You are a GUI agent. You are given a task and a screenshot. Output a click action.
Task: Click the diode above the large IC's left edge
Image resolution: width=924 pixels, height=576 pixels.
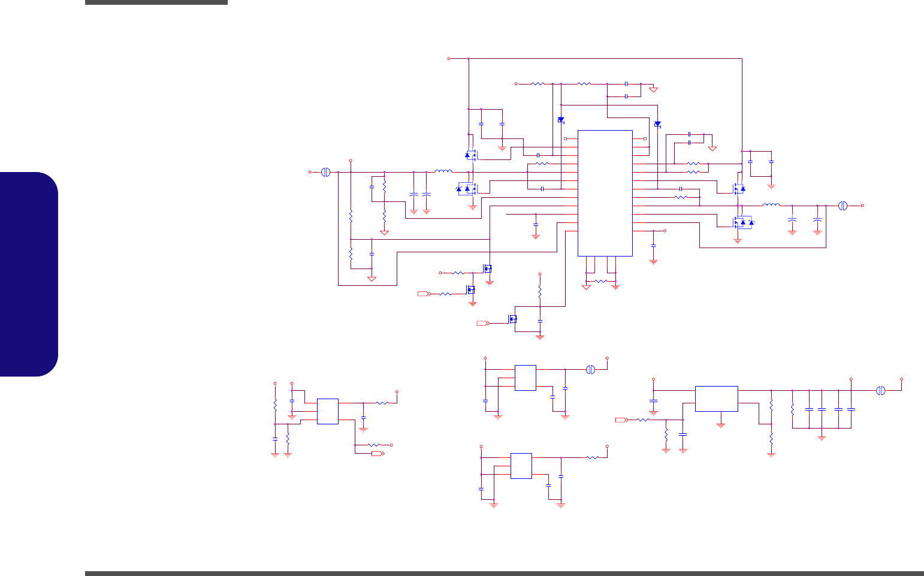pyautogui.click(x=561, y=120)
